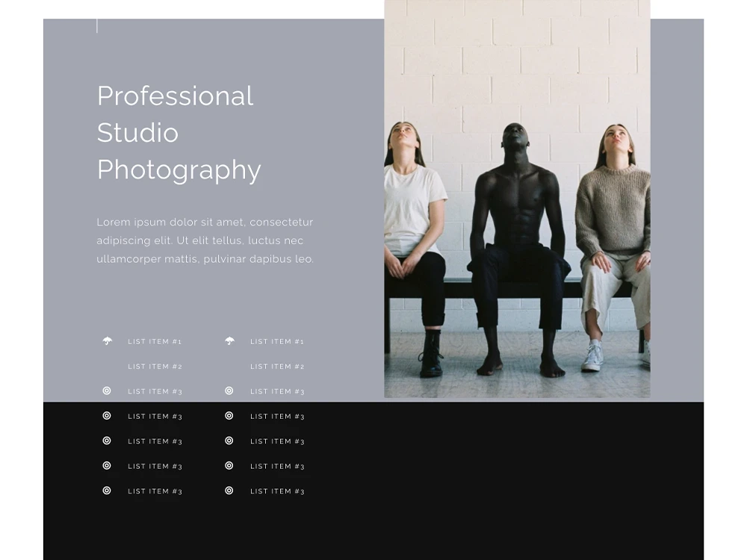Viewport: 747px width, 560px height.
Task: Select last LIST ITEM #3 in left column
Action: (155, 491)
